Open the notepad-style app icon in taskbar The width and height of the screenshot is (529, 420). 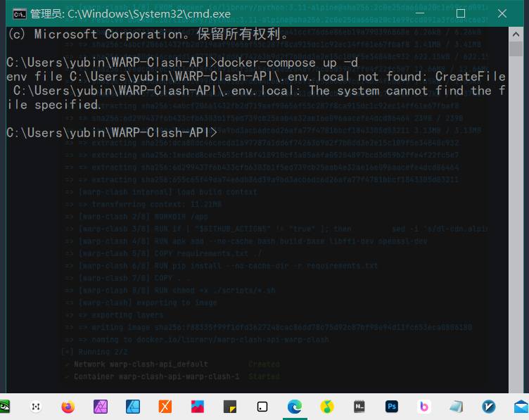click(x=456, y=407)
